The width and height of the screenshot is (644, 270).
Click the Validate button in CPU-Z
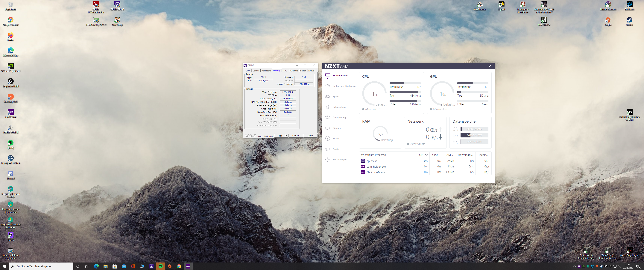[x=296, y=136]
